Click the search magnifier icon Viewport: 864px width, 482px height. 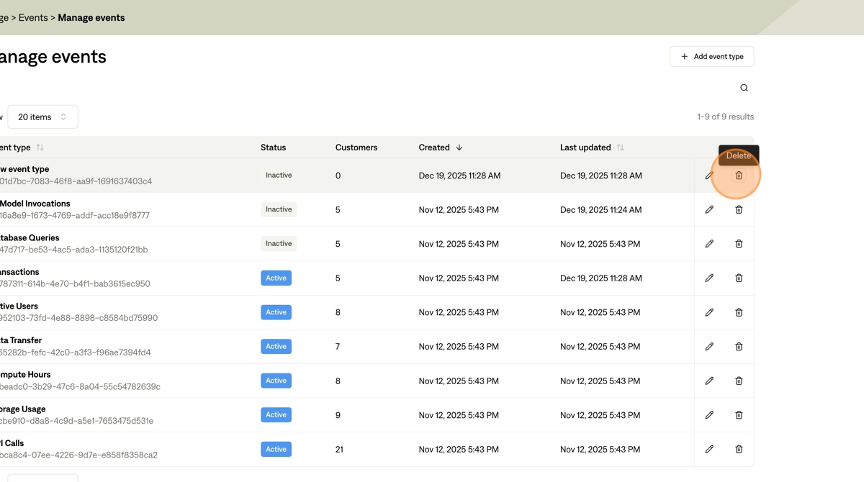pos(743,88)
